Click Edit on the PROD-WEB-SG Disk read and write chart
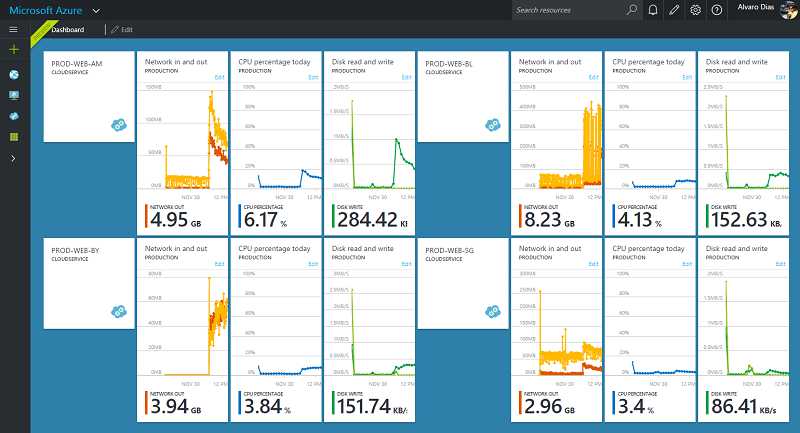Viewport: 800px width, 433px height. 781,264
